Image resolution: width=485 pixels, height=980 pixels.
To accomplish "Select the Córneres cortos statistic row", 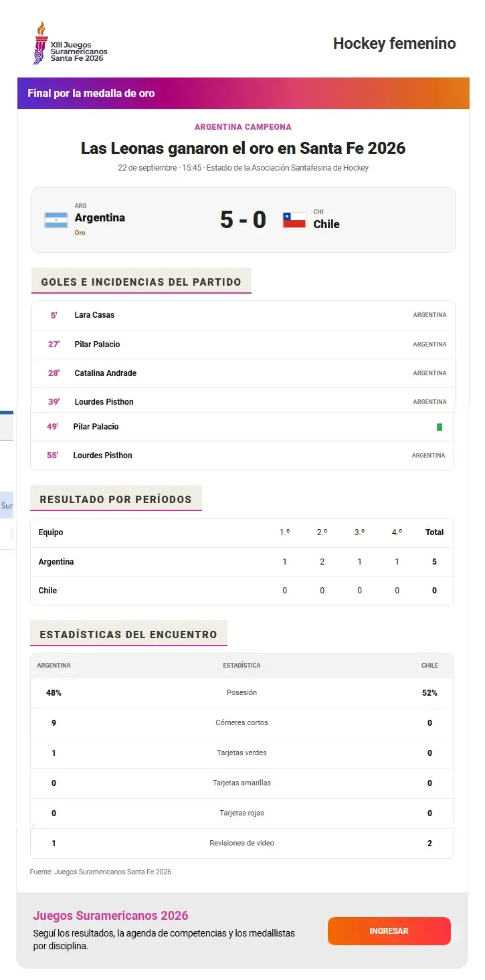I will coord(242,723).
